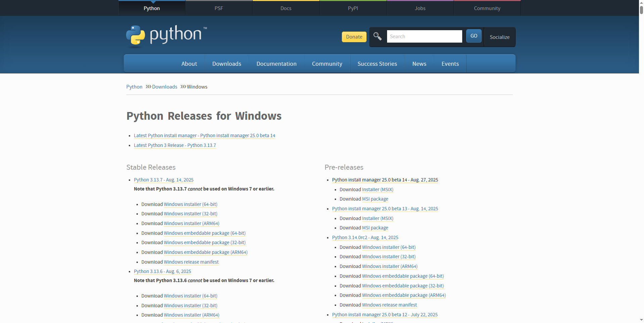Download Python 3.13.7 Windows installer (ARM64)

tap(192, 223)
